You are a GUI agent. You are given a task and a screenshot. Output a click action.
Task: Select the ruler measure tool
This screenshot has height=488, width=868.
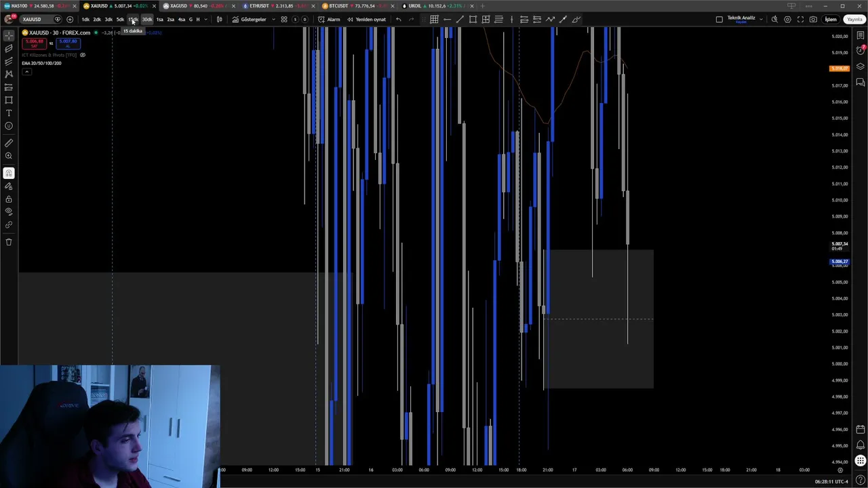coord(9,143)
